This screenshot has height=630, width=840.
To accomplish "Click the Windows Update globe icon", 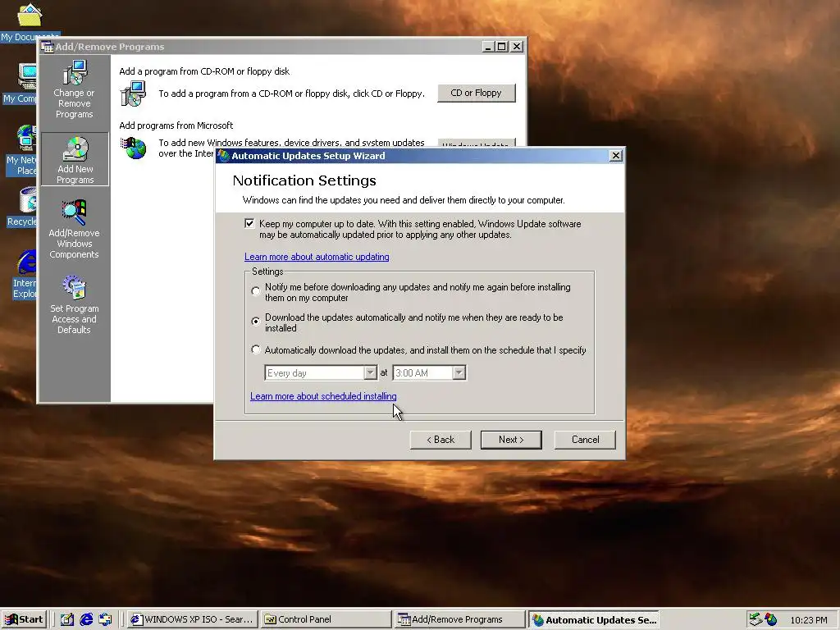I will tap(134, 148).
